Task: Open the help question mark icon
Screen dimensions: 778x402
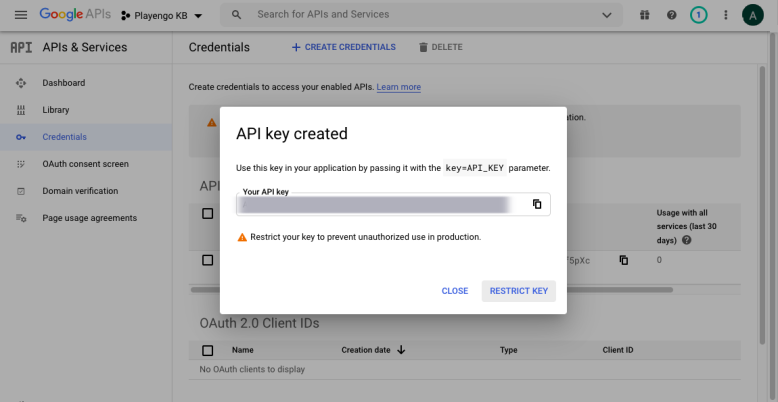Action: [x=671, y=15]
